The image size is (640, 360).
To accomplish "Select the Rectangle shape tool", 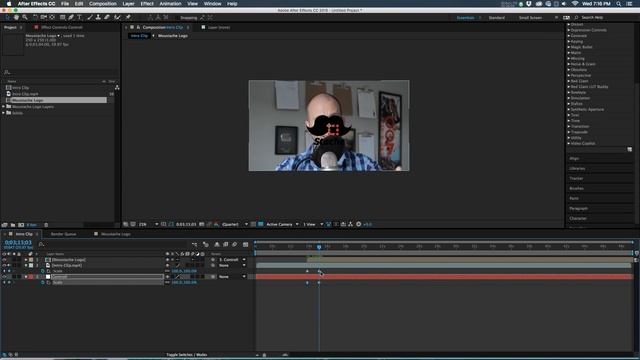I will (62, 18).
